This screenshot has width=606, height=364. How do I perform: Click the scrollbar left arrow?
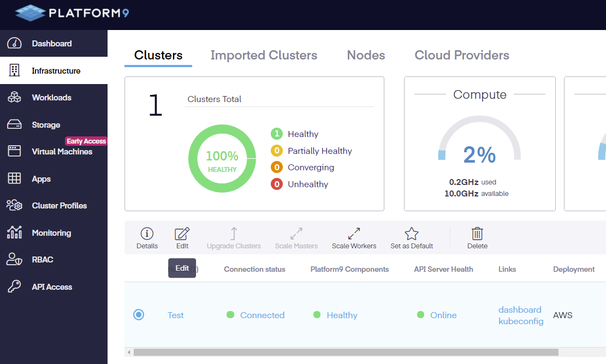pyautogui.click(x=129, y=353)
